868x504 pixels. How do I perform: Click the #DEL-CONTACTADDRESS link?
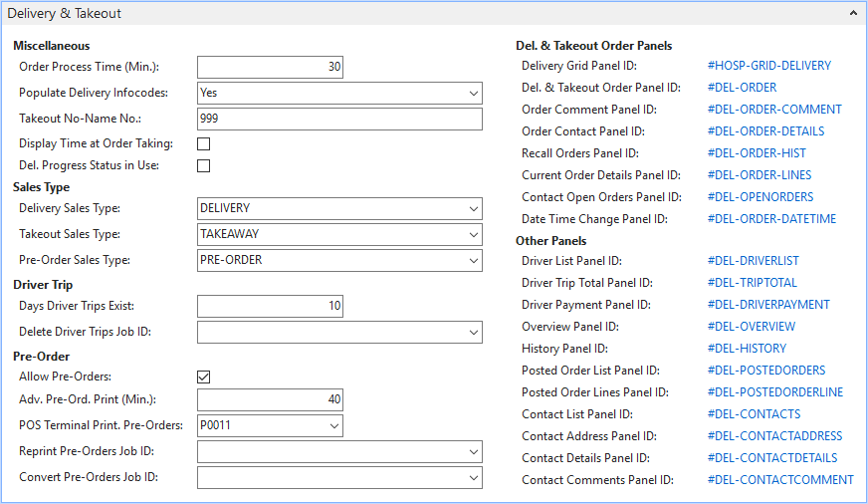[774, 436]
